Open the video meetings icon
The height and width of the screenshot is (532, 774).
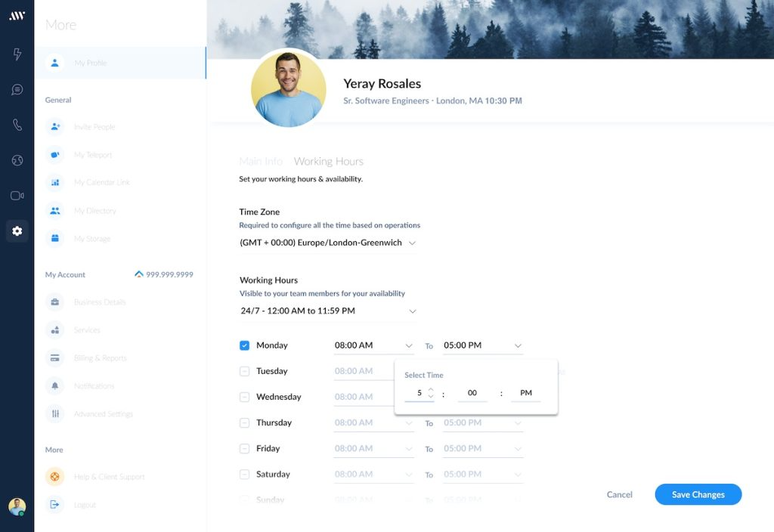17,196
